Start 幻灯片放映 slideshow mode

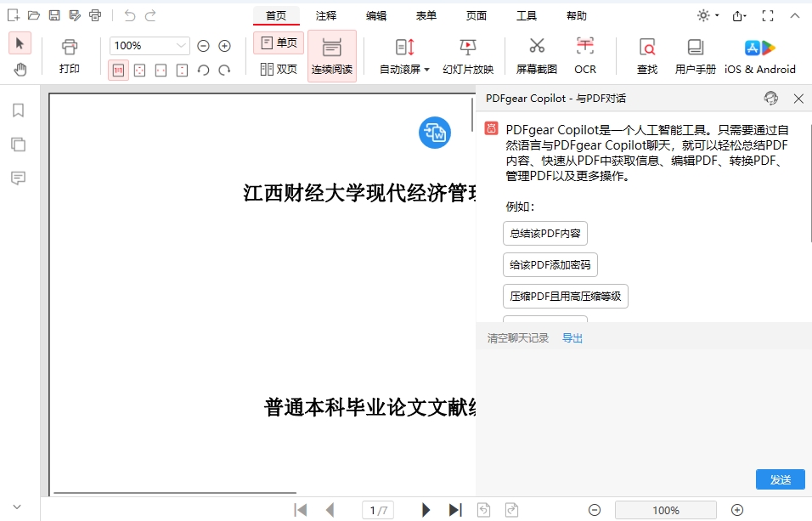(x=468, y=55)
